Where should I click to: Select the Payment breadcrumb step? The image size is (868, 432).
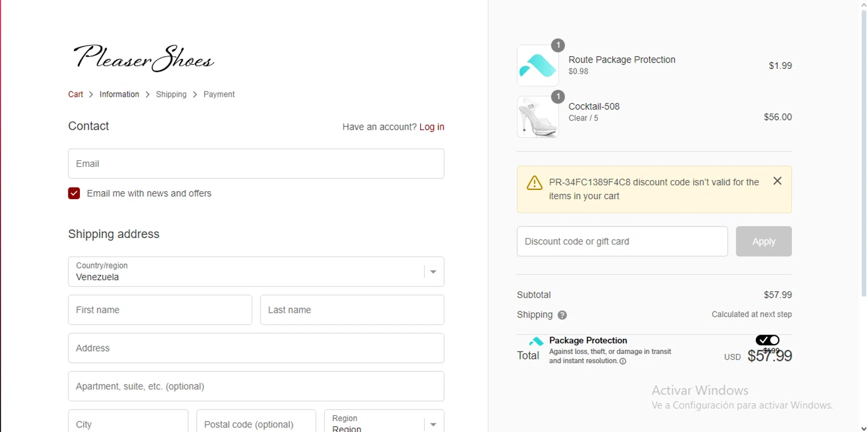click(x=219, y=94)
